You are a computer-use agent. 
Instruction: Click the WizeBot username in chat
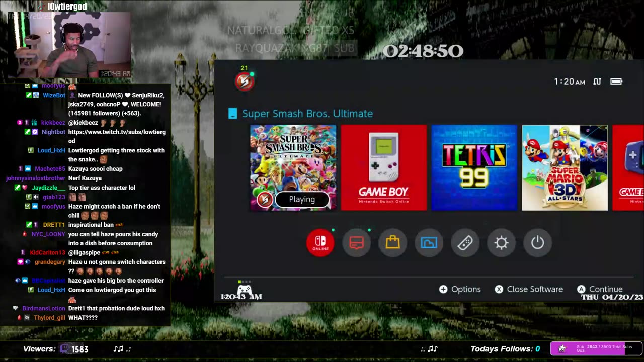(x=54, y=95)
